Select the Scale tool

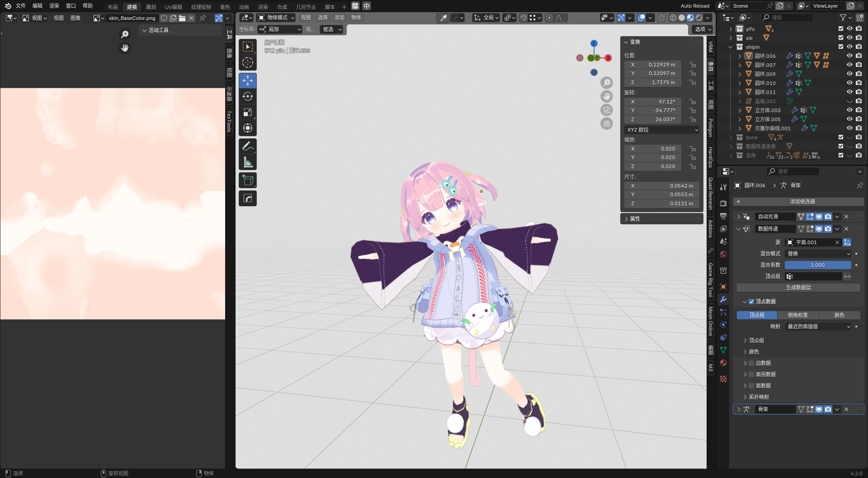coord(247,113)
